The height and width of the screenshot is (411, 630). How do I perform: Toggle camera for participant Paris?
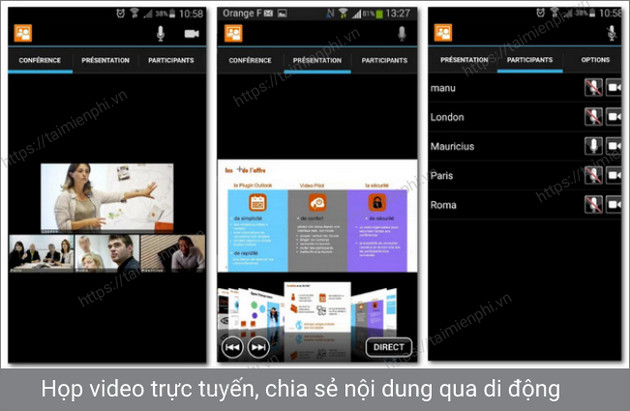tap(614, 175)
